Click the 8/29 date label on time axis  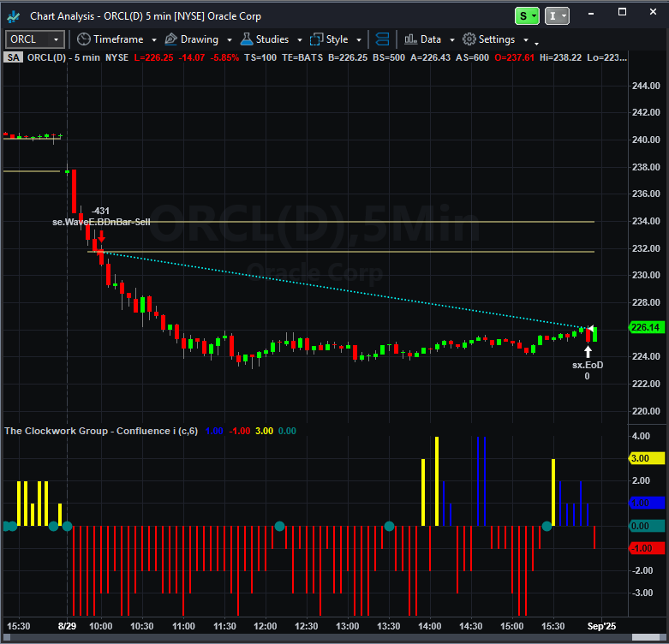(x=67, y=626)
